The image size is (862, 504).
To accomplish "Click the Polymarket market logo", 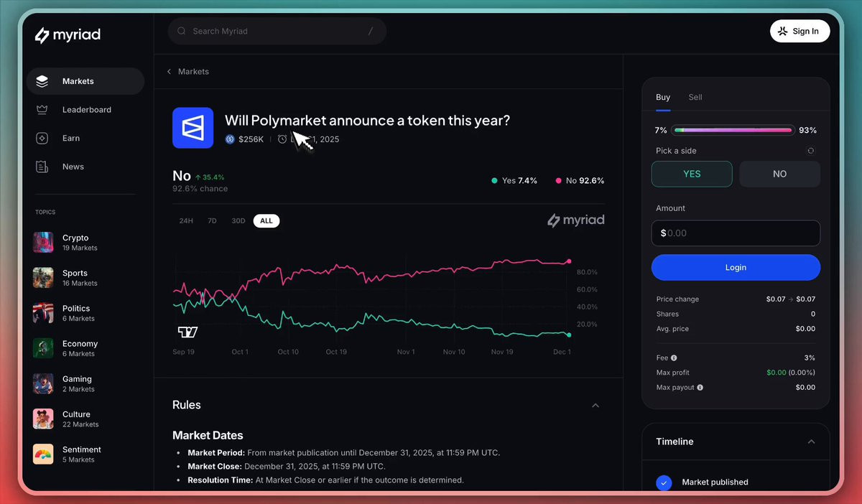I will coord(193,128).
